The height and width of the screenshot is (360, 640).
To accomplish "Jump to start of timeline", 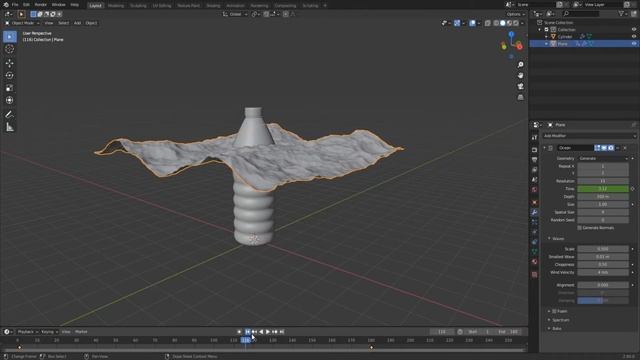I will (x=247, y=332).
